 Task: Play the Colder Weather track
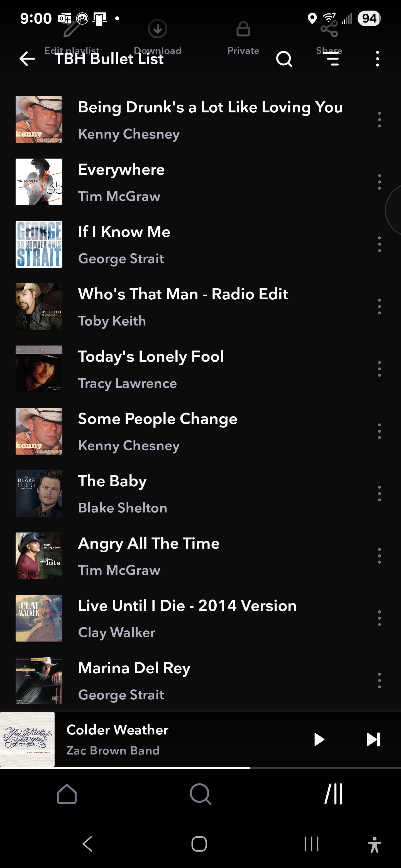[319, 739]
